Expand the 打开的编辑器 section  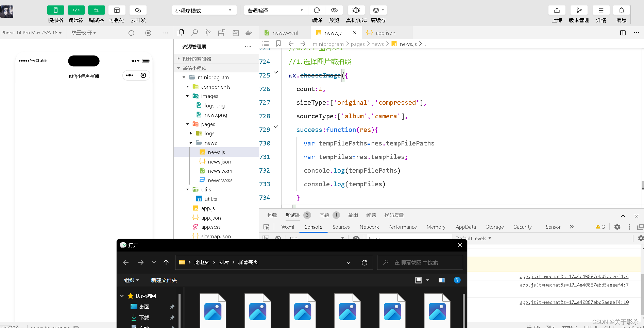(x=216, y=58)
